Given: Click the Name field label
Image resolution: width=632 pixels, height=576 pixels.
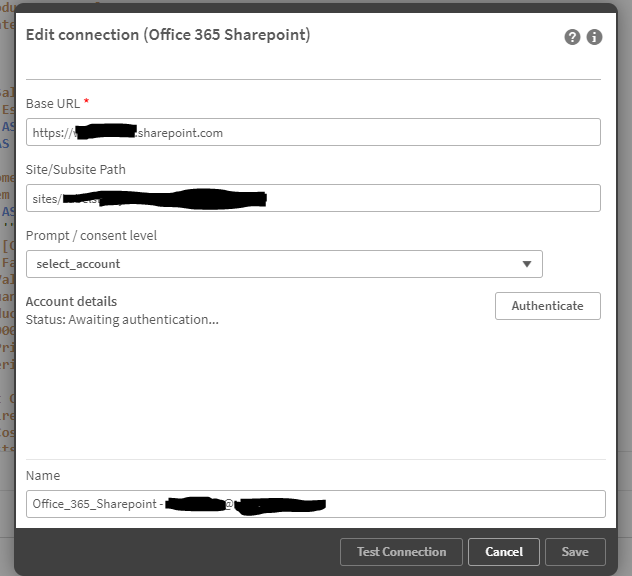Looking at the screenshot, I should [x=43, y=475].
